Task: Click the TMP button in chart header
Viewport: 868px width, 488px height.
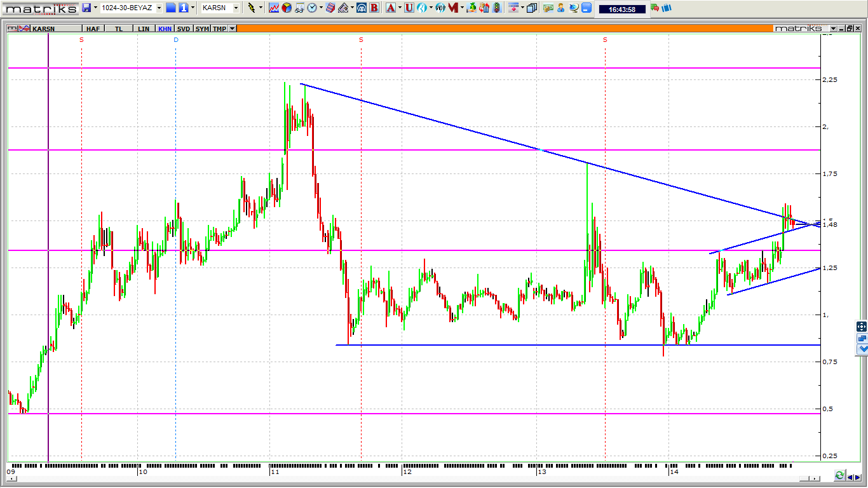Action: (219, 29)
